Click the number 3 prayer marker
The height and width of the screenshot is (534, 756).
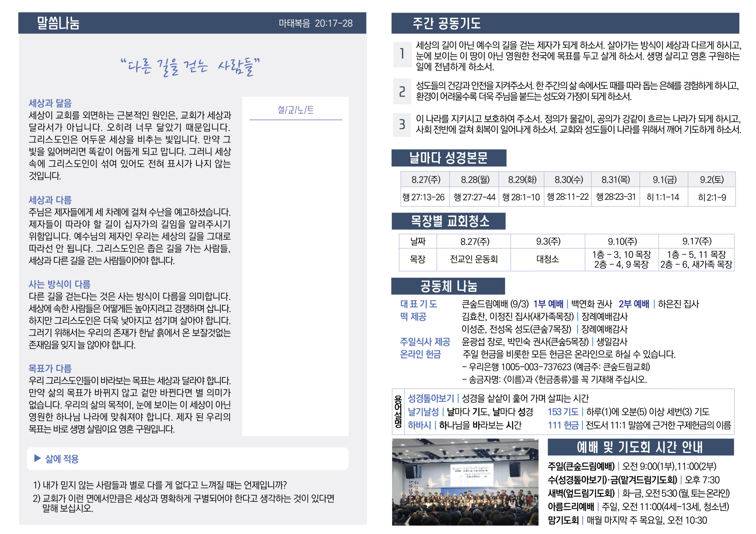[x=402, y=124]
